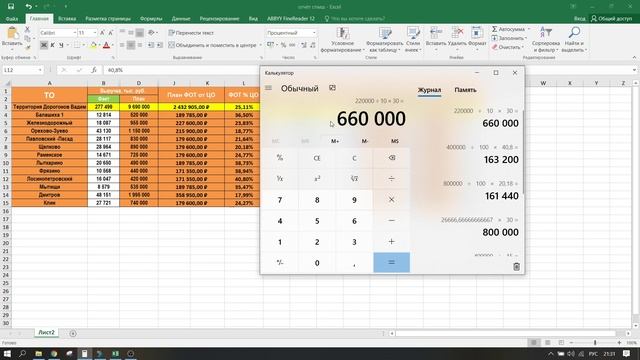Switch to the Формулы ribbon tab

[x=151, y=19]
